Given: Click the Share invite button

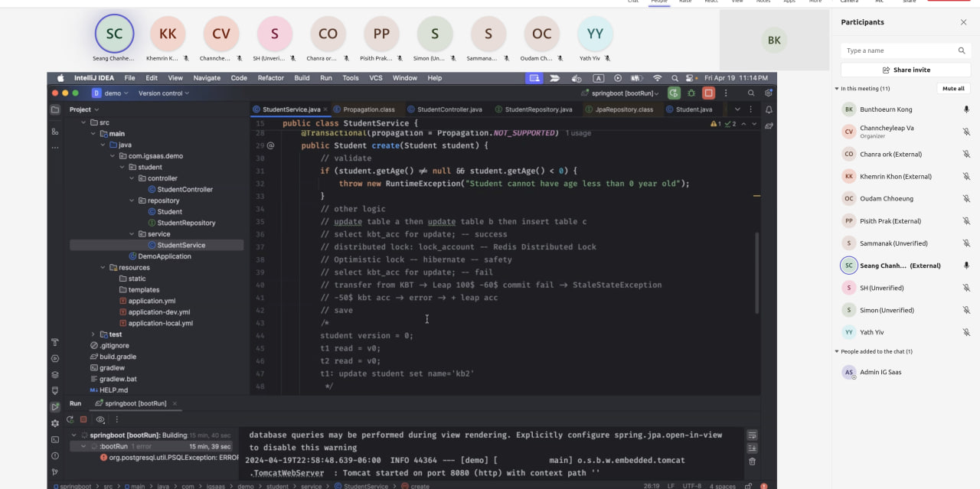Looking at the screenshot, I should [906, 70].
